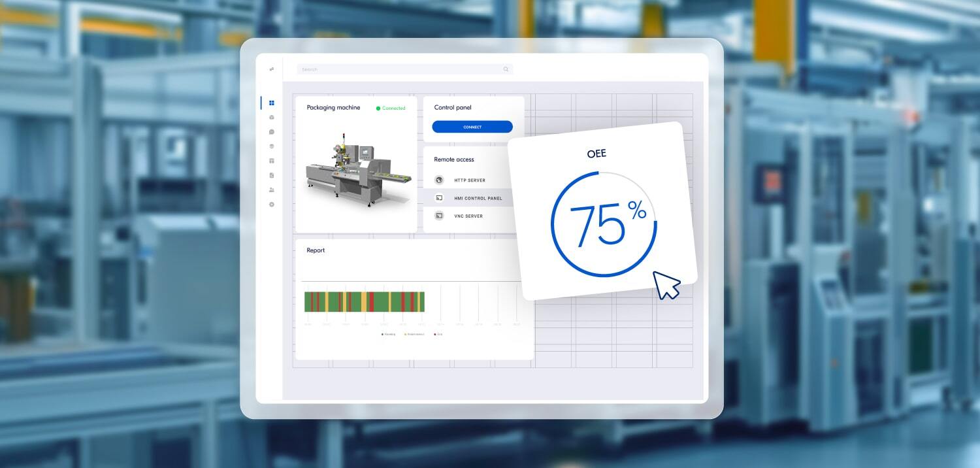Image resolution: width=980 pixels, height=468 pixels.
Task: Open the dashboard grid icon in sidebar
Action: pos(272,103)
